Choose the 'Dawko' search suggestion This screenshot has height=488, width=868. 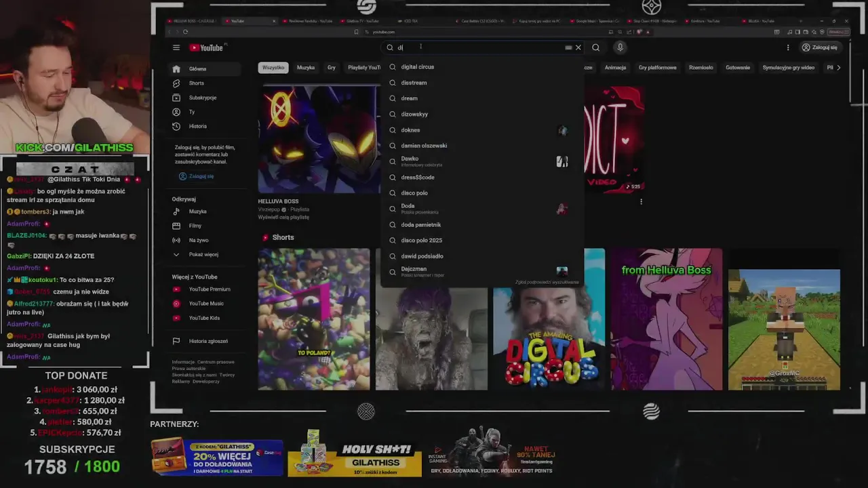coord(481,161)
